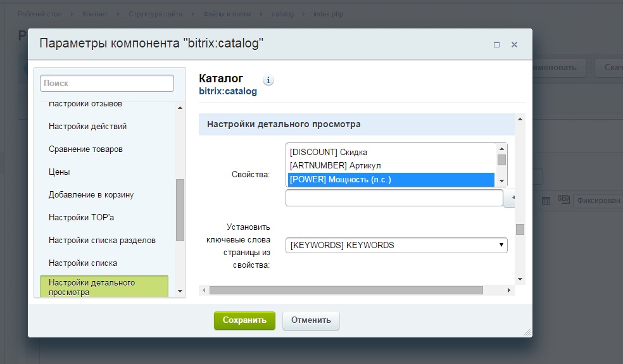Click the plus button beside the properties input
This screenshot has width=623, height=364.
[512, 198]
